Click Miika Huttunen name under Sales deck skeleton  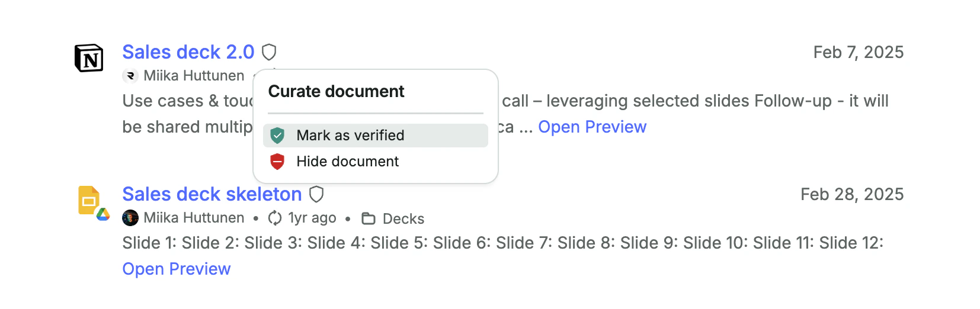[194, 218]
